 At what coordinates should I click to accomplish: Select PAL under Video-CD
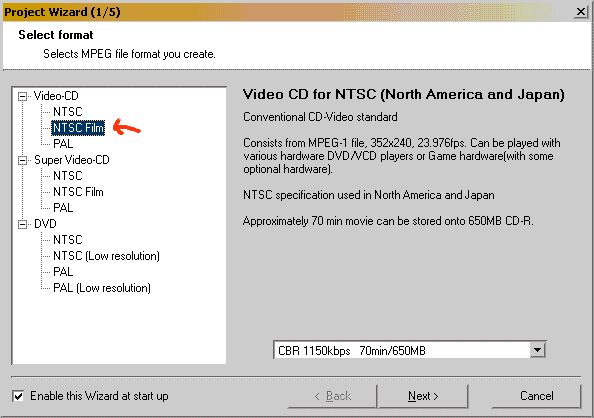tap(63, 144)
